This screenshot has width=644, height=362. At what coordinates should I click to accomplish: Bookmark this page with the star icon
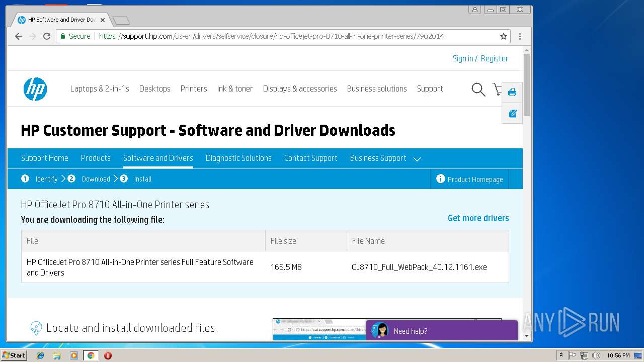[x=503, y=36]
